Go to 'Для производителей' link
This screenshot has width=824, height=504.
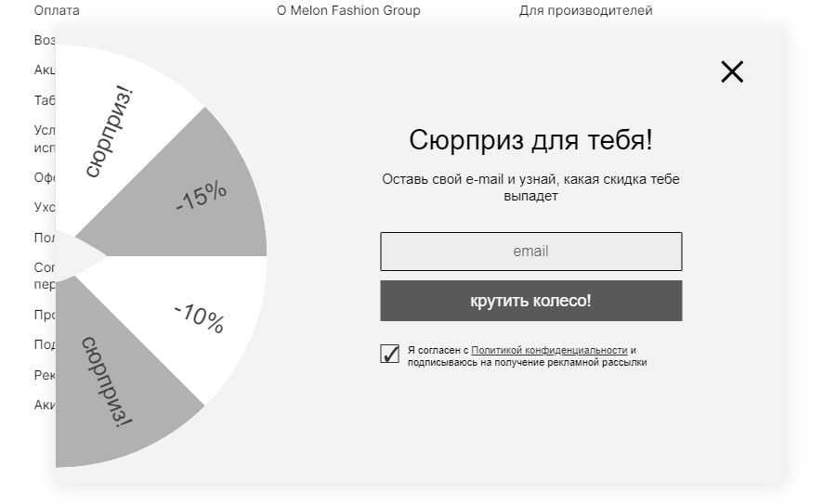point(585,10)
